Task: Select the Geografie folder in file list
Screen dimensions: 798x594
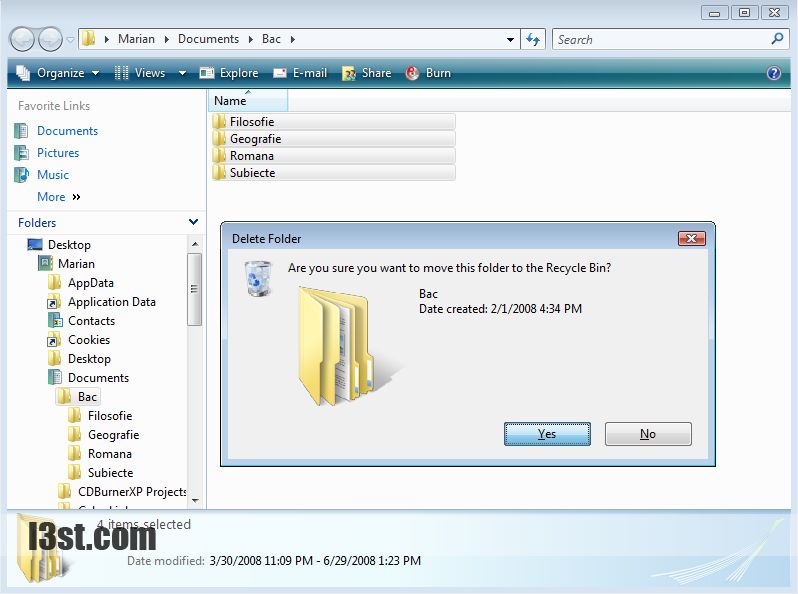Action: point(333,138)
